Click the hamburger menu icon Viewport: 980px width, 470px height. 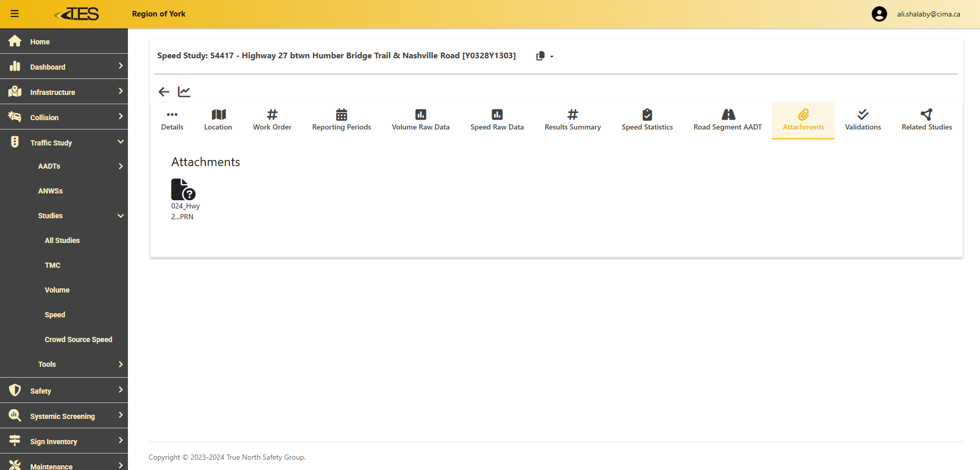(x=14, y=14)
